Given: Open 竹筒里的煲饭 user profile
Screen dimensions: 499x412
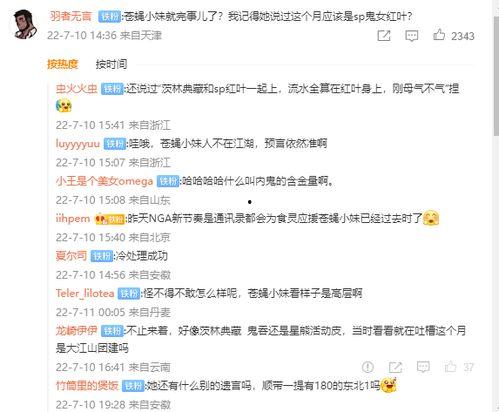Looking at the screenshot, I should (87, 386).
